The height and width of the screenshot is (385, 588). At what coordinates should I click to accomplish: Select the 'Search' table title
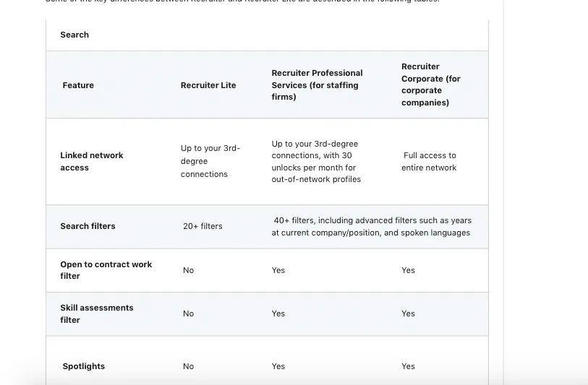pos(74,35)
